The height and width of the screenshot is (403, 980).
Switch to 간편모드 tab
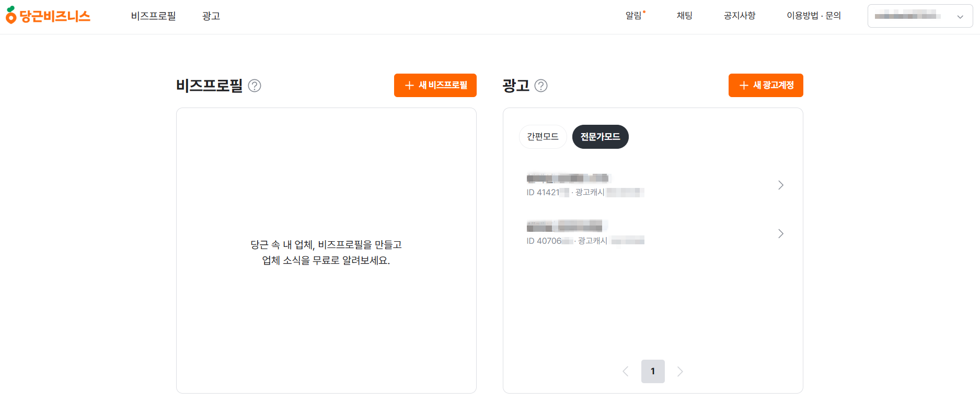(543, 137)
